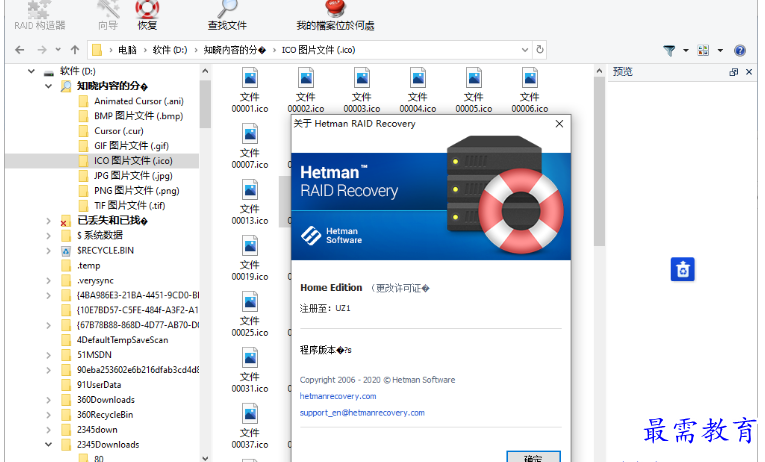Click the view mode icon
Viewport: 765px width, 462px height.
point(703,50)
